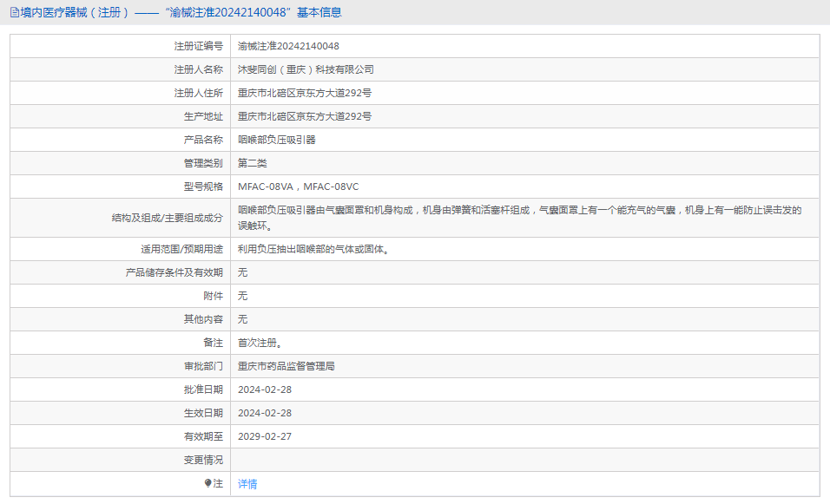Viewport: 830px width, 504px height.
Task: Click the 其他内容 label
Action: pos(203,319)
